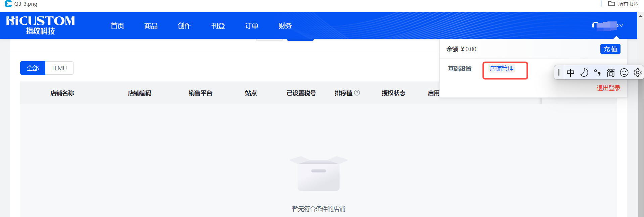Open 店铺管理 in the account menu

[502, 69]
